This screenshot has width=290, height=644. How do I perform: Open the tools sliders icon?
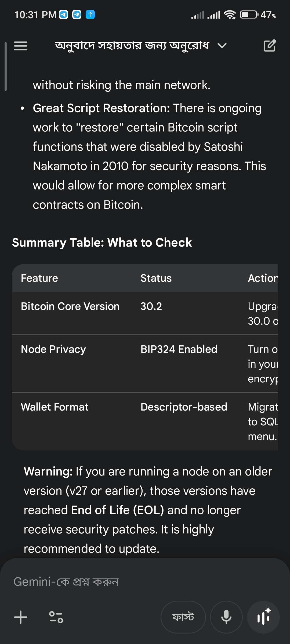click(56, 617)
